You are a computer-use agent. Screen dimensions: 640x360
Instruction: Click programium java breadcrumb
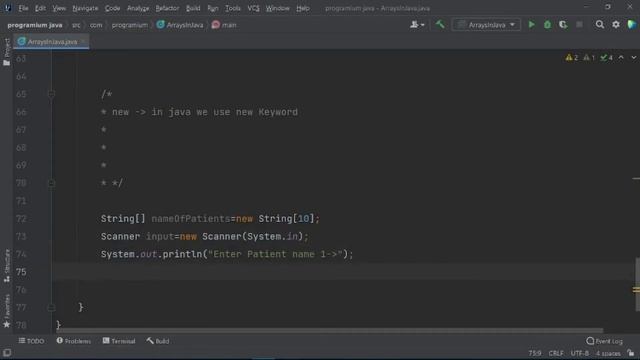[35, 25]
